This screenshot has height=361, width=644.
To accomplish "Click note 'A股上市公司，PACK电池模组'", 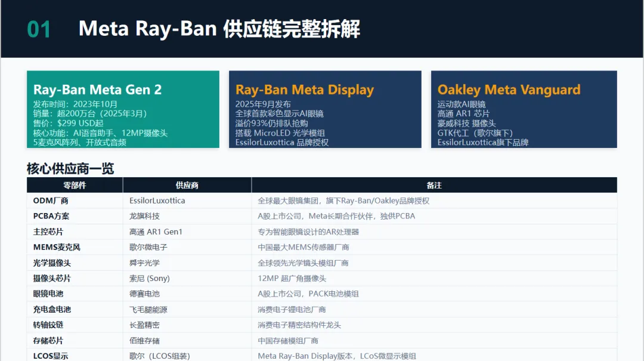I will pos(308,294).
